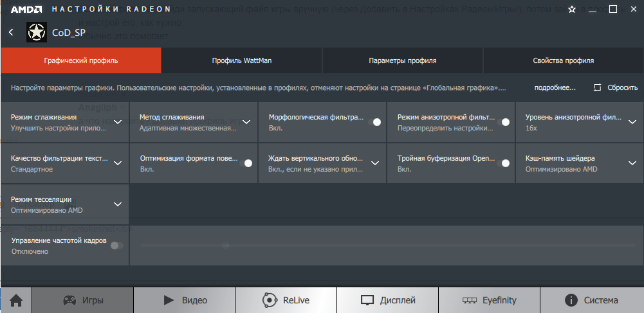Enable Управление частотой кадров switch
The image size is (644, 313).
(116, 246)
